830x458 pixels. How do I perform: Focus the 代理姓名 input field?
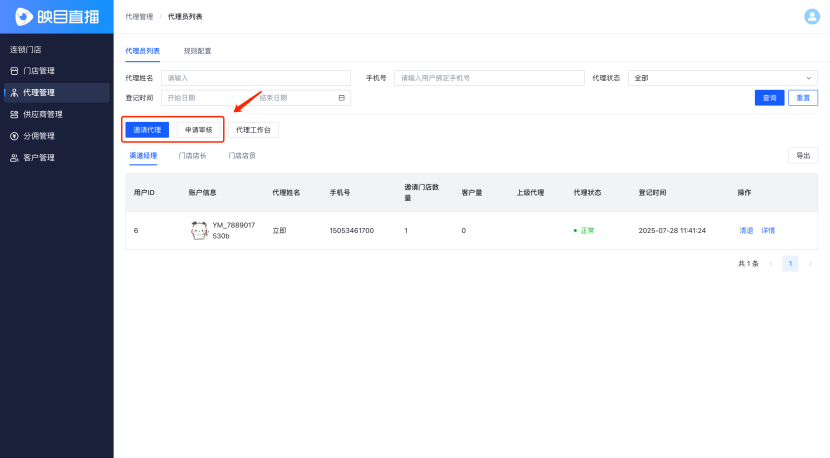(256, 78)
